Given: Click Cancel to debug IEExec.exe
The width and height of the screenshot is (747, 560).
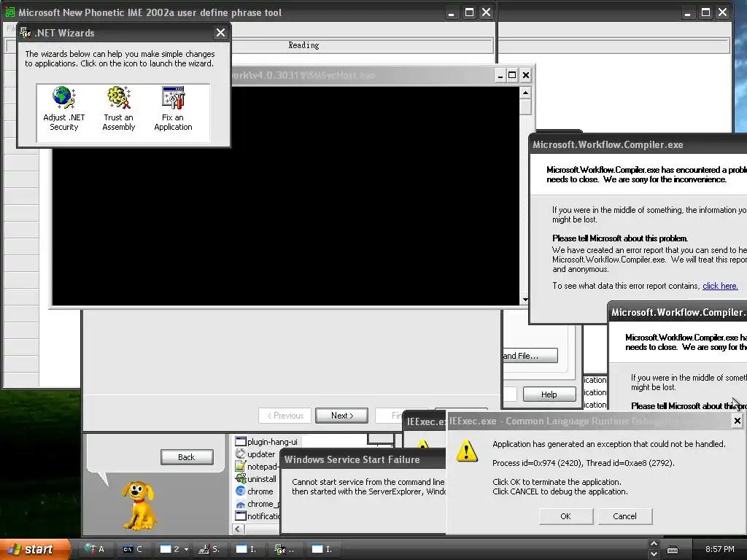Looking at the screenshot, I should (x=624, y=516).
